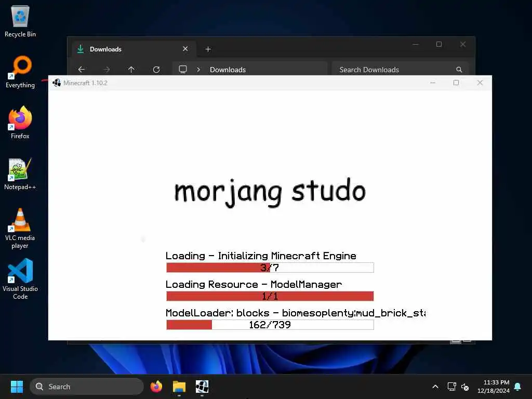The height and width of the screenshot is (399, 532).
Task: Open Firefox from the taskbar
Action: point(156,387)
